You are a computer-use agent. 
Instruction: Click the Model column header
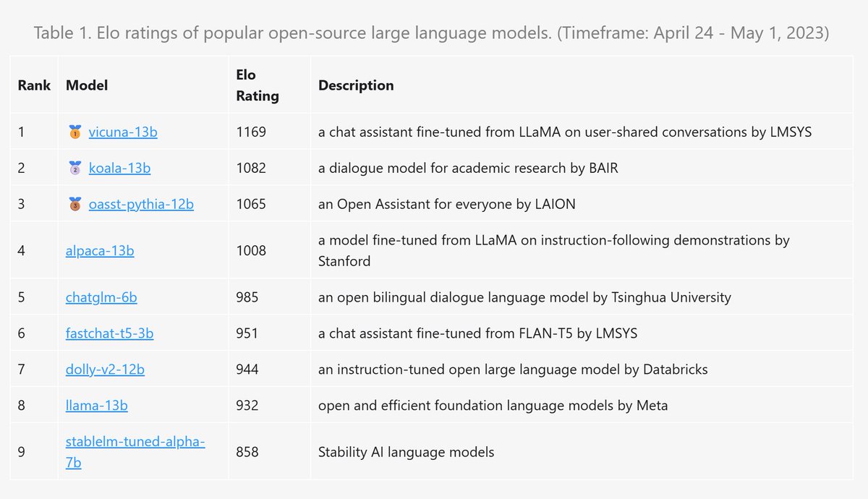[87, 85]
